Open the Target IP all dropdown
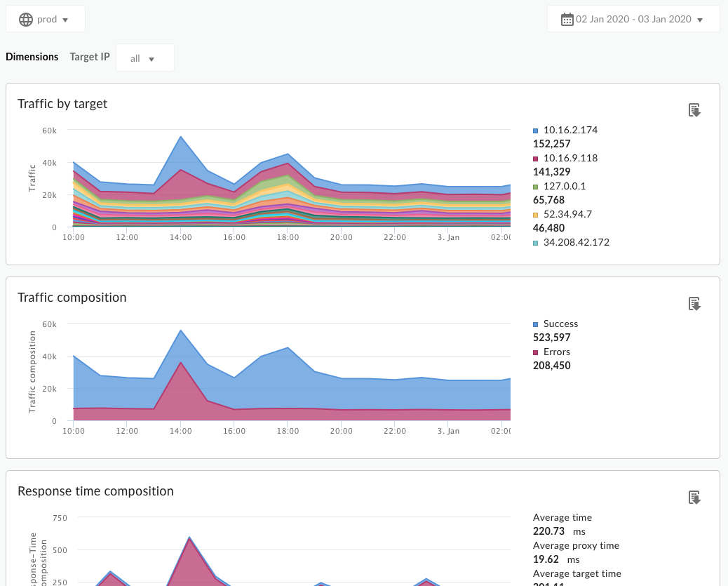This screenshot has width=728, height=586. [144, 58]
